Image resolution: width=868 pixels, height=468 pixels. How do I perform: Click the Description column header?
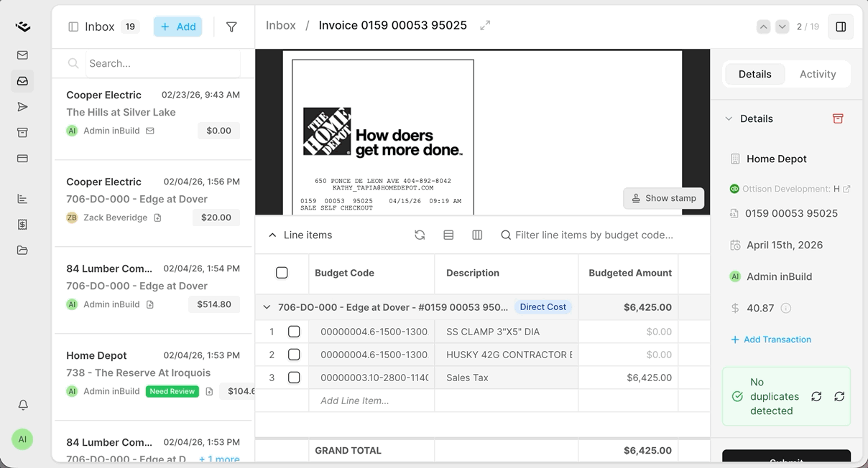tap(507, 273)
